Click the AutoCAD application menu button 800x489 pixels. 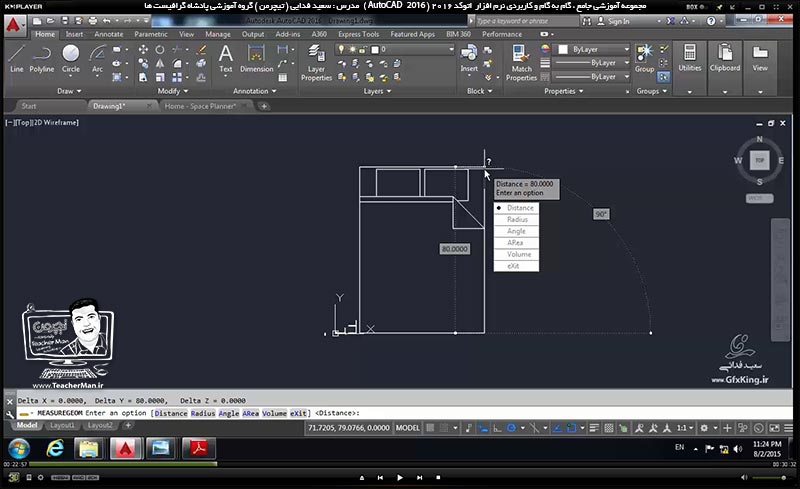pyautogui.click(x=14, y=25)
